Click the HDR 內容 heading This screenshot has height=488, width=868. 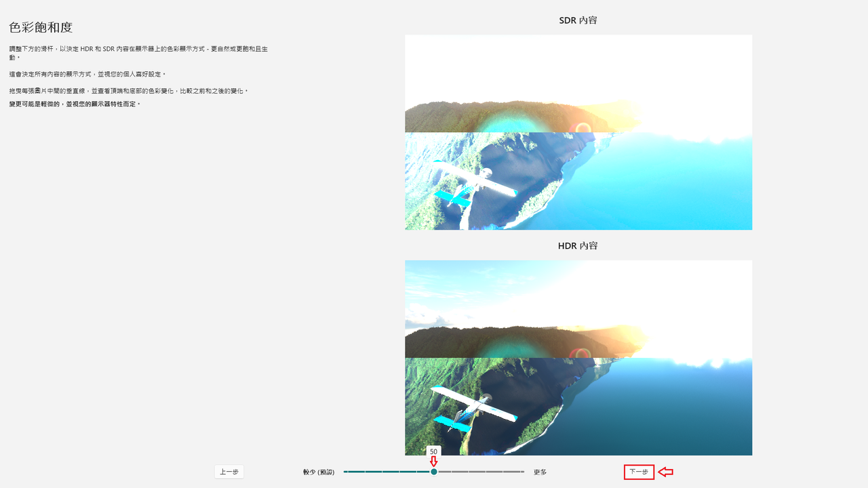pos(578,245)
